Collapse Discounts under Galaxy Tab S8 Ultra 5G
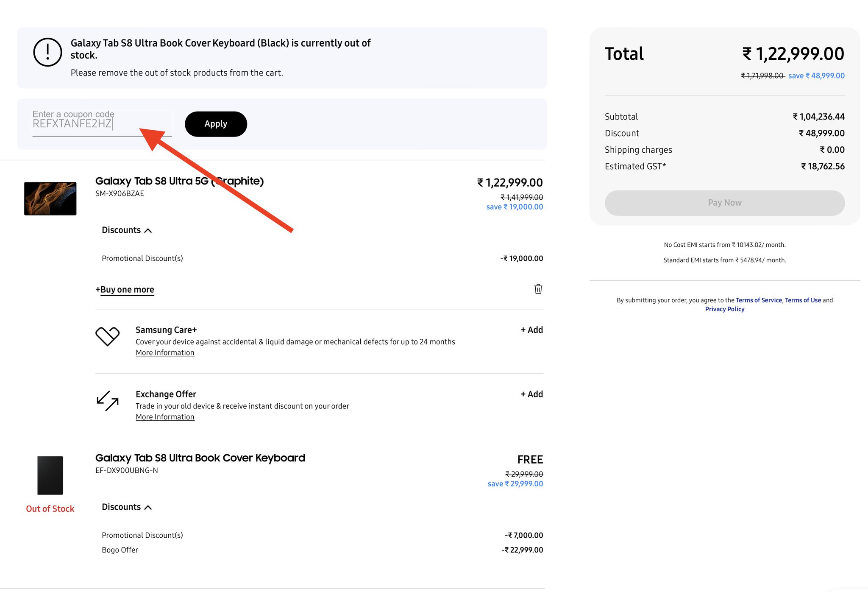The width and height of the screenshot is (868, 592). [127, 230]
